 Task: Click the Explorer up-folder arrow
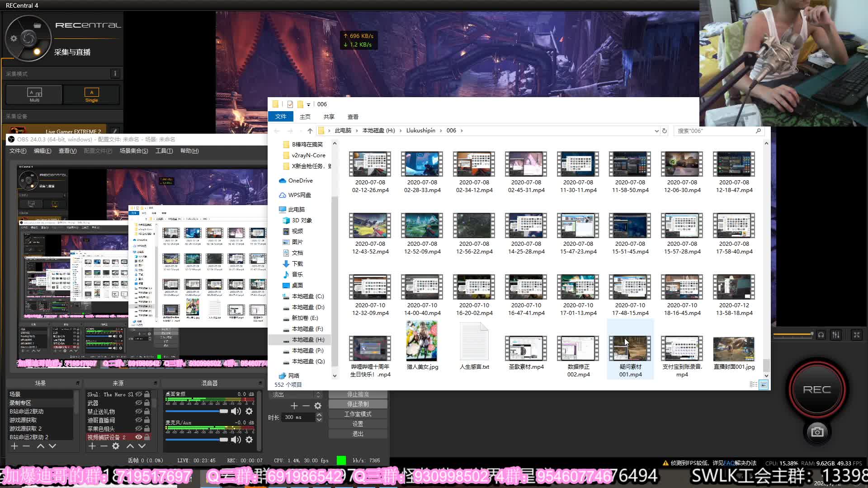310,131
